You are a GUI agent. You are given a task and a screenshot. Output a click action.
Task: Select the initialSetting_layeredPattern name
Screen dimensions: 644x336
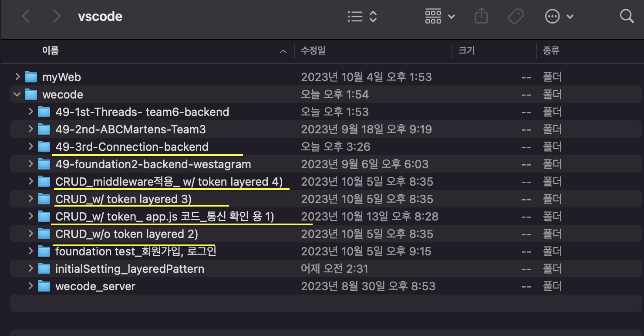(130, 269)
